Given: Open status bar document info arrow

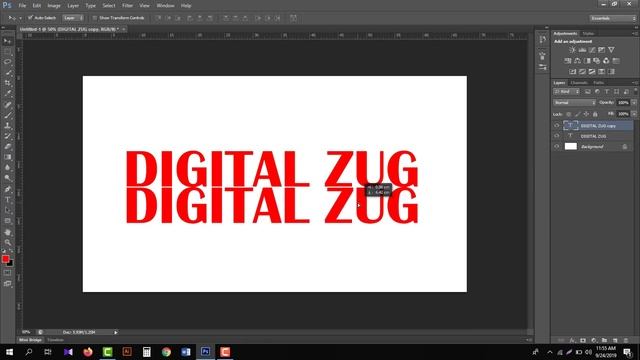Looking at the screenshot, I should tap(116, 333).
